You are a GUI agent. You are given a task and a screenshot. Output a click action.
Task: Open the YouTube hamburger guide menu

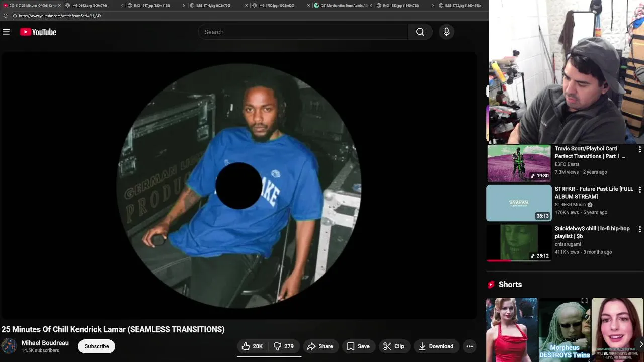click(x=6, y=32)
